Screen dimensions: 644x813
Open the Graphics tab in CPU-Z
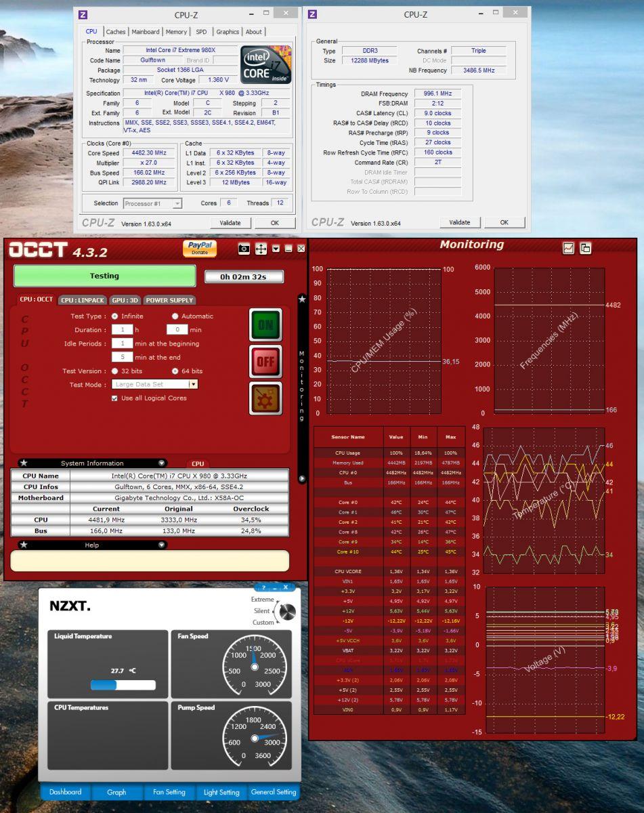coord(228,32)
